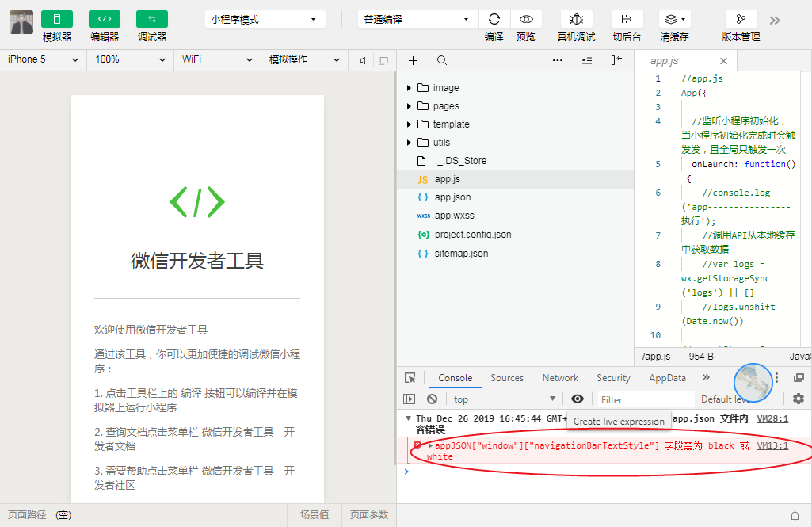Image resolution: width=812 pixels, height=527 pixels.
Task: Open the iPhone 5 device dropdown
Action: (43, 59)
